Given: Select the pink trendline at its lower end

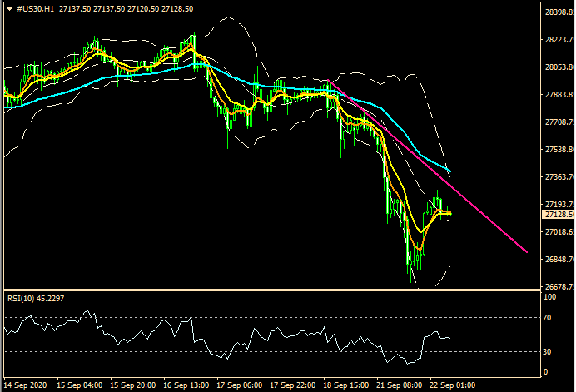Looking at the screenshot, I should (524, 249).
